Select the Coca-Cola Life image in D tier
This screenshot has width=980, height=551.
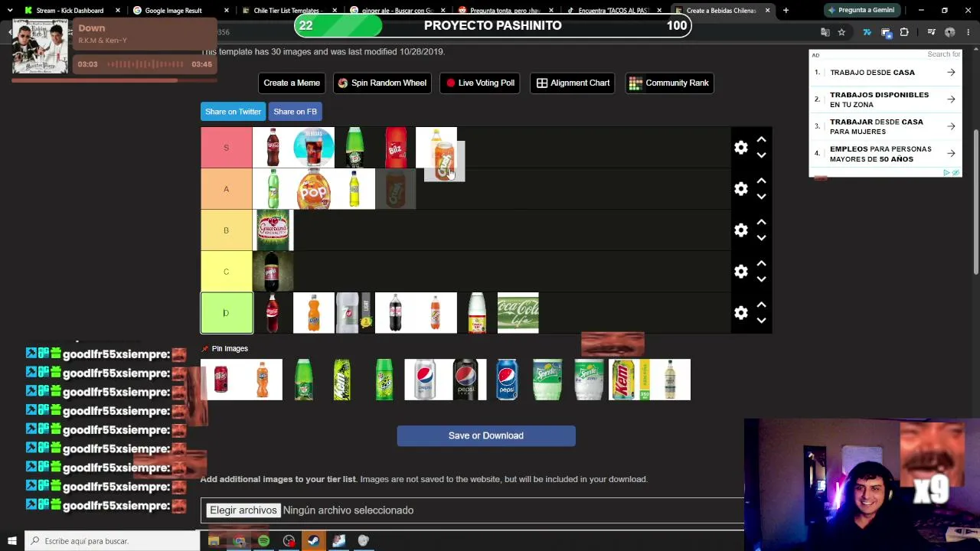coord(518,313)
